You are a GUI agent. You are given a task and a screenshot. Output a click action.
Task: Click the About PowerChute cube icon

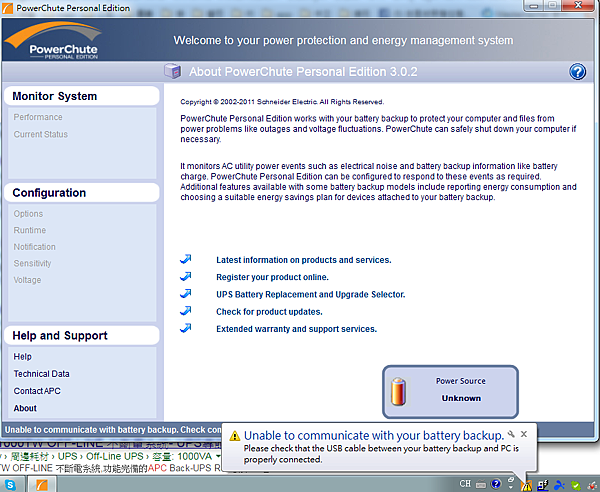(173, 71)
